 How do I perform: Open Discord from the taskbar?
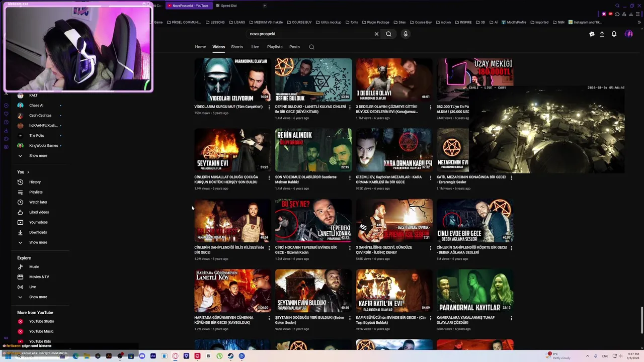(142, 356)
